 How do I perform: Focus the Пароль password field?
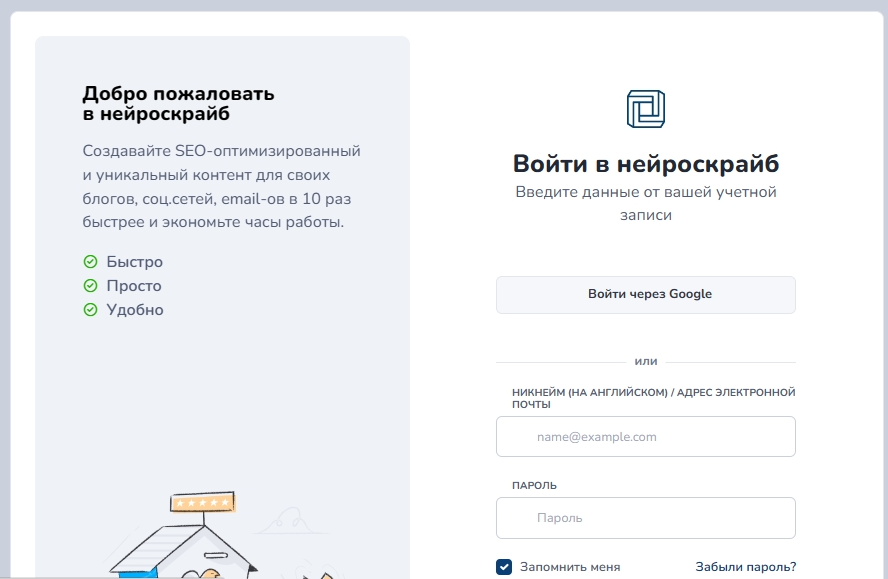[646, 518]
